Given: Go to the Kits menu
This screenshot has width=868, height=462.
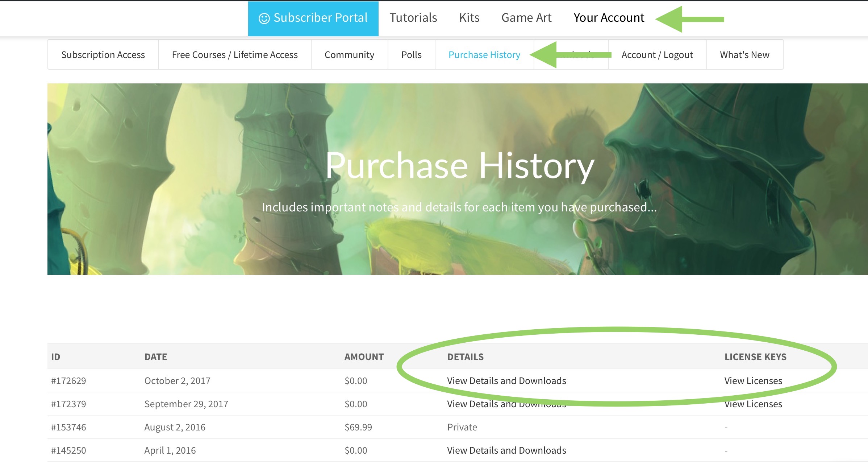Looking at the screenshot, I should (469, 18).
